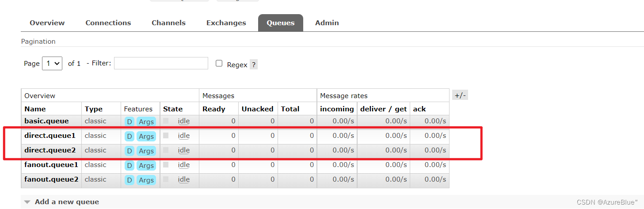The height and width of the screenshot is (209, 644).
Task: Open the direct.queue1 link
Action: (x=50, y=136)
